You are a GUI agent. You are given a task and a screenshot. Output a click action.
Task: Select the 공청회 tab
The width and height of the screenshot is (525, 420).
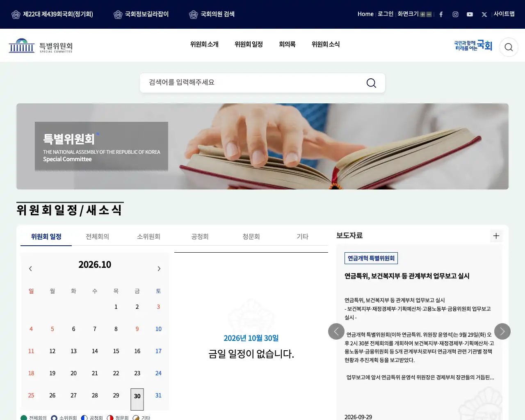click(200, 237)
